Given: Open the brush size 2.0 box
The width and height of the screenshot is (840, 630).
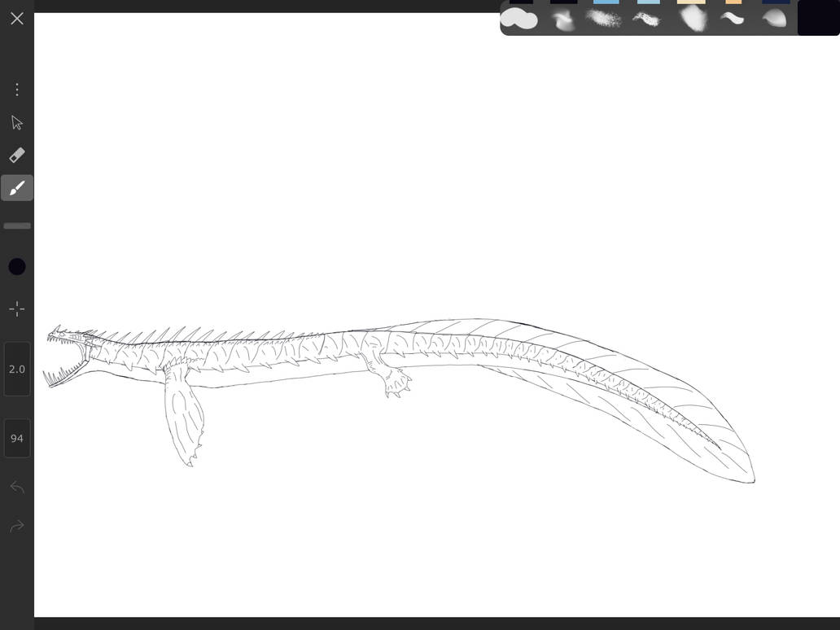Looking at the screenshot, I should [17, 370].
